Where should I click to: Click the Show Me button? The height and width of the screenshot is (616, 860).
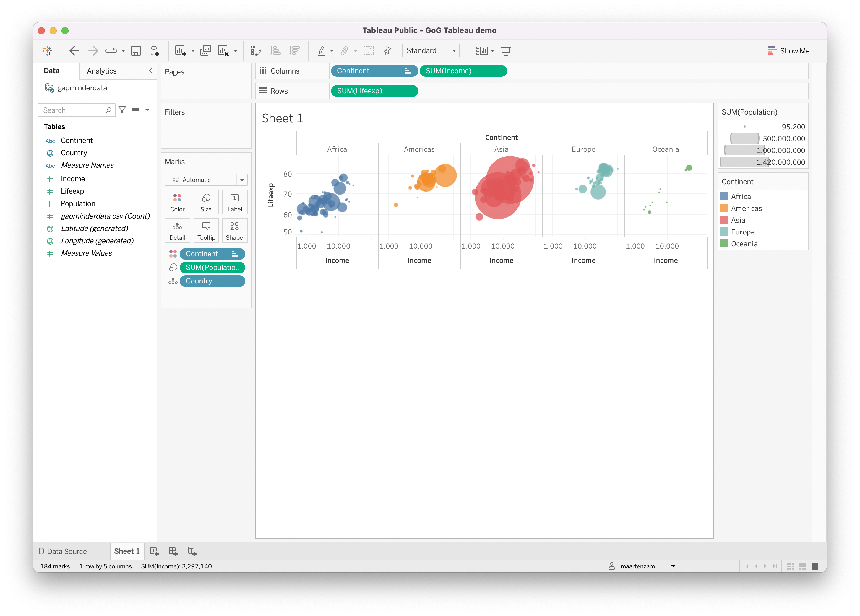click(x=789, y=51)
